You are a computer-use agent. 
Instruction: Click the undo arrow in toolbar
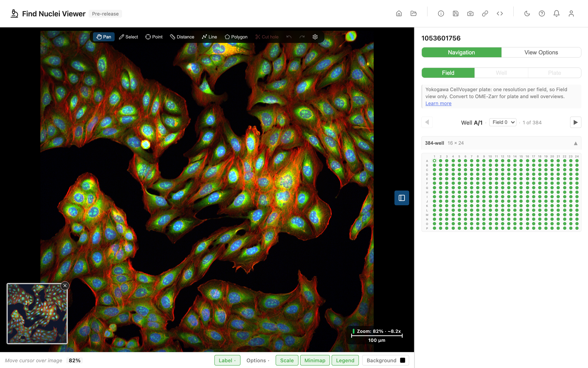pos(289,37)
